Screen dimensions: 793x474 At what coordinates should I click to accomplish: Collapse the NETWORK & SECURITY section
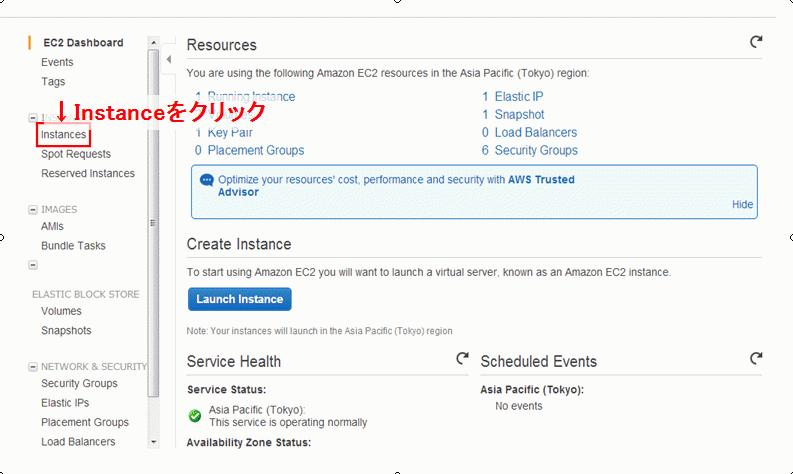pyautogui.click(x=33, y=367)
